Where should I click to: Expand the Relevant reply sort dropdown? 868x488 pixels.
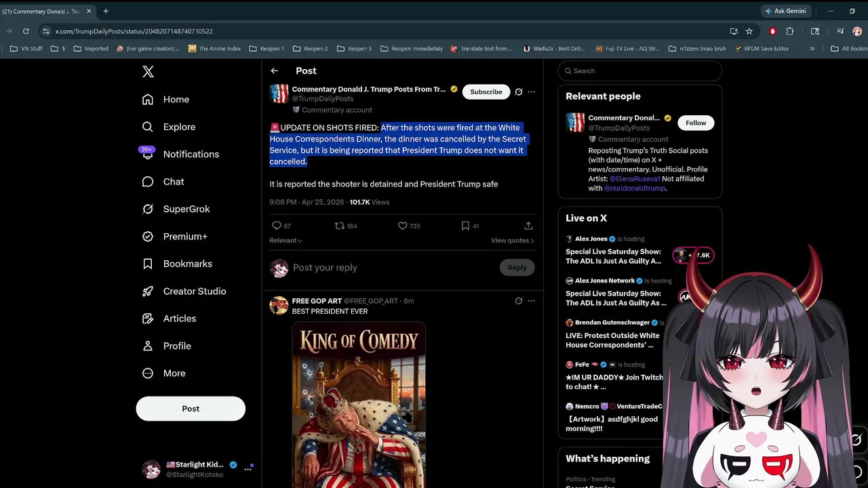coord(286,241)
